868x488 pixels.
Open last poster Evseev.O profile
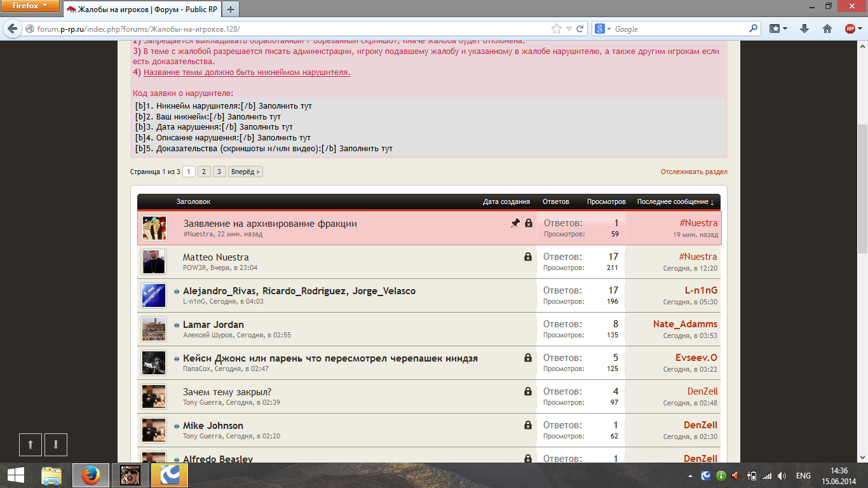tap(696, 358)
